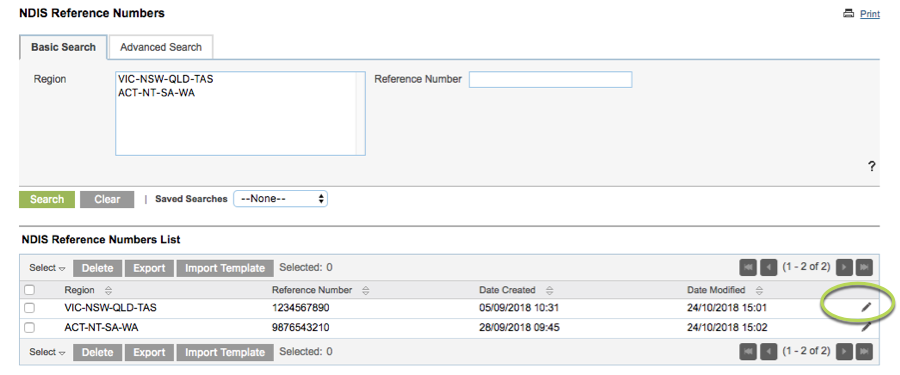This screenshot has height=375, width=900.
Task: Focus the Reference Number input field
Action: click(x=550, y=79)
